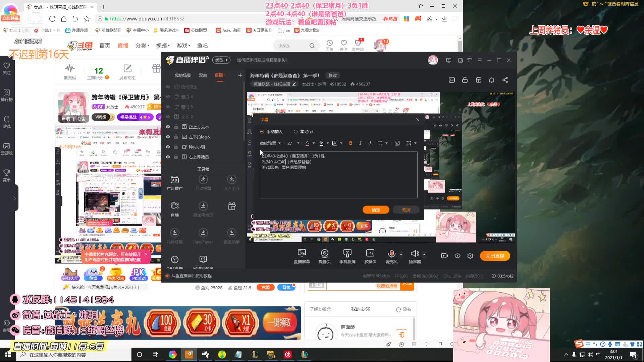The width and height of the screenshot is (644, 362).
Task: Click the recording camera icon near 关闭直播
Action: pos(444,256)
